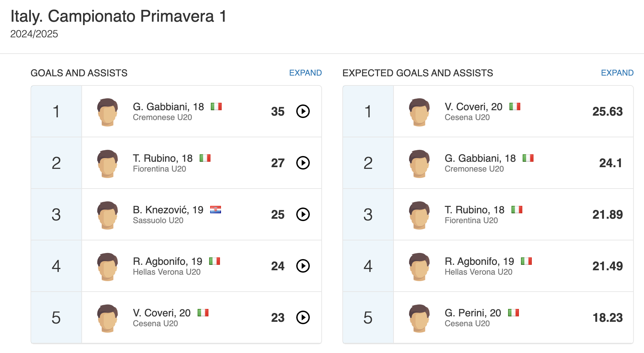
Task: Open G. Gabbiani's avatar in Goals list
Action: pyautogui.click(x=107, y=112)
